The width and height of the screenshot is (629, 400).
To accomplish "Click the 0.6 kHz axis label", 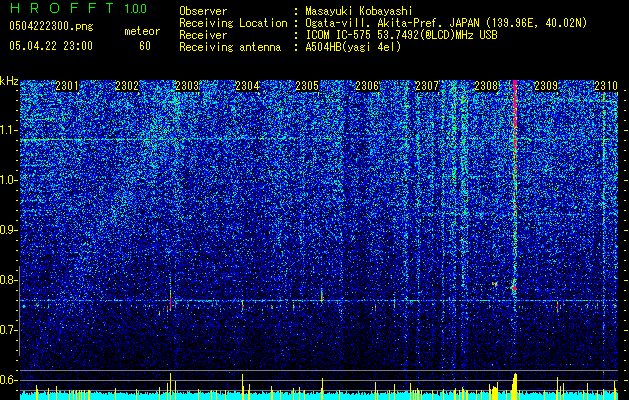I will pos(9,380).
